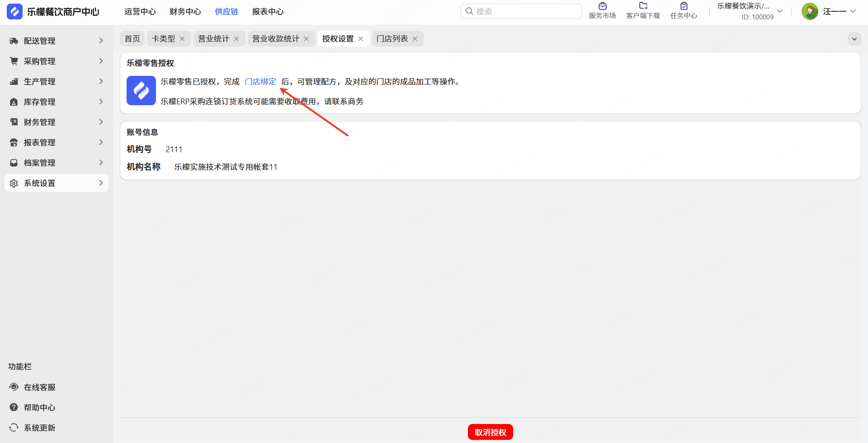868x443 pixels.
Task: Open 任务中心 clipboard icon
Action: coord(684,6)
